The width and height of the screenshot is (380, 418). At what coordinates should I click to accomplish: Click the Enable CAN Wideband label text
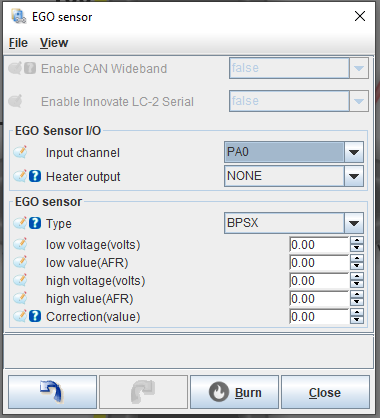pos(104,69)
